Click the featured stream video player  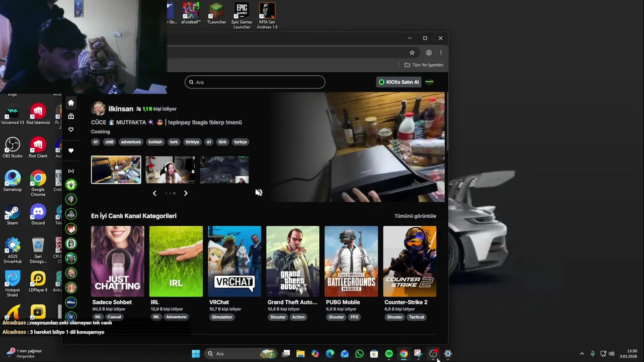pos(356,147)
